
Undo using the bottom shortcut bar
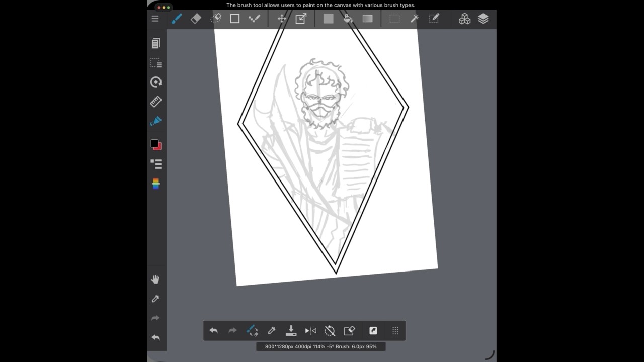point(213,330)
